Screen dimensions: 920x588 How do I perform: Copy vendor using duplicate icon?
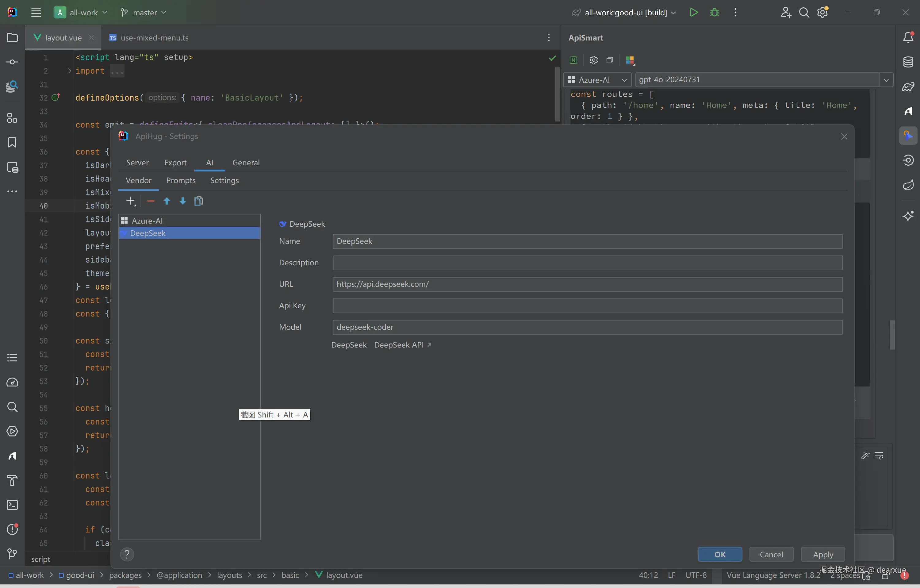[x=199, y=201]
